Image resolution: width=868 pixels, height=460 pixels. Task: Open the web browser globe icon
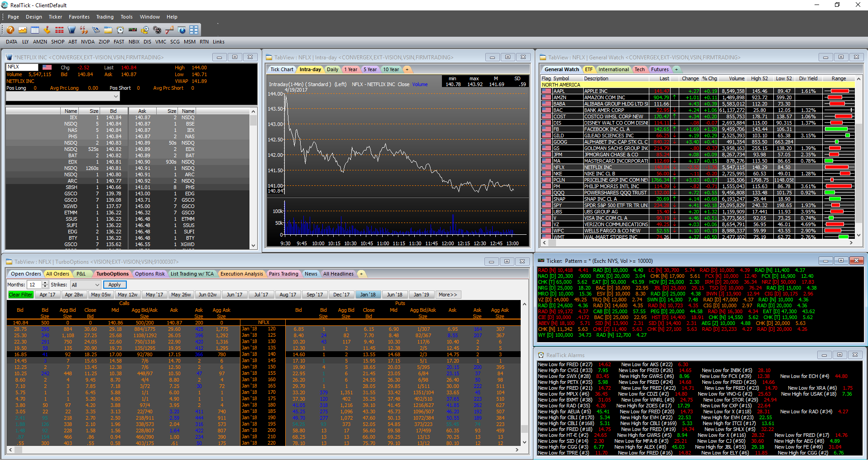point(182,30)
